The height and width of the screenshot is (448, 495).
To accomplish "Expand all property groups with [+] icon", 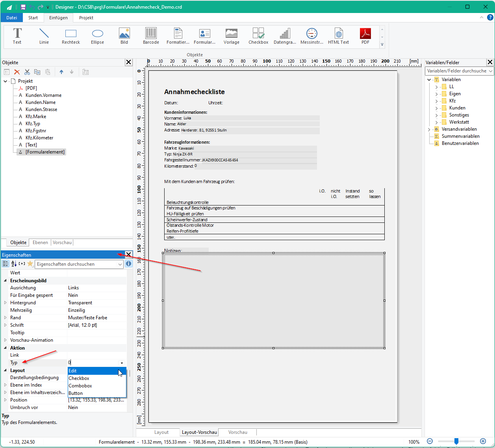I will coord(22,264).
